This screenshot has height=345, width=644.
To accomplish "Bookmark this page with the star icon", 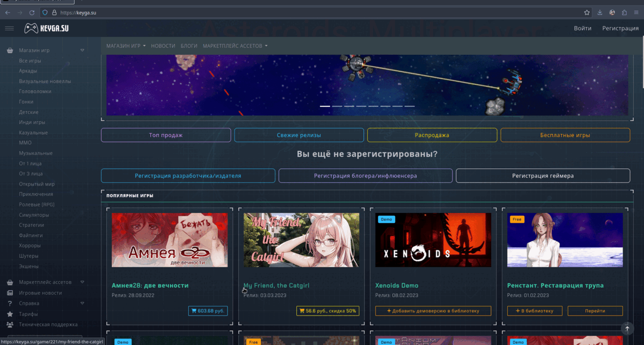I will 587,12.
